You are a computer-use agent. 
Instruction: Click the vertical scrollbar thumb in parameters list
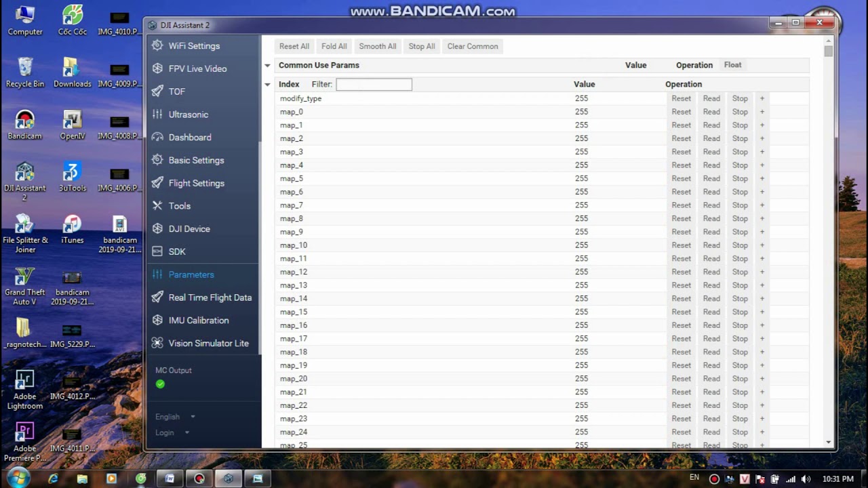(x=828, y=51)
